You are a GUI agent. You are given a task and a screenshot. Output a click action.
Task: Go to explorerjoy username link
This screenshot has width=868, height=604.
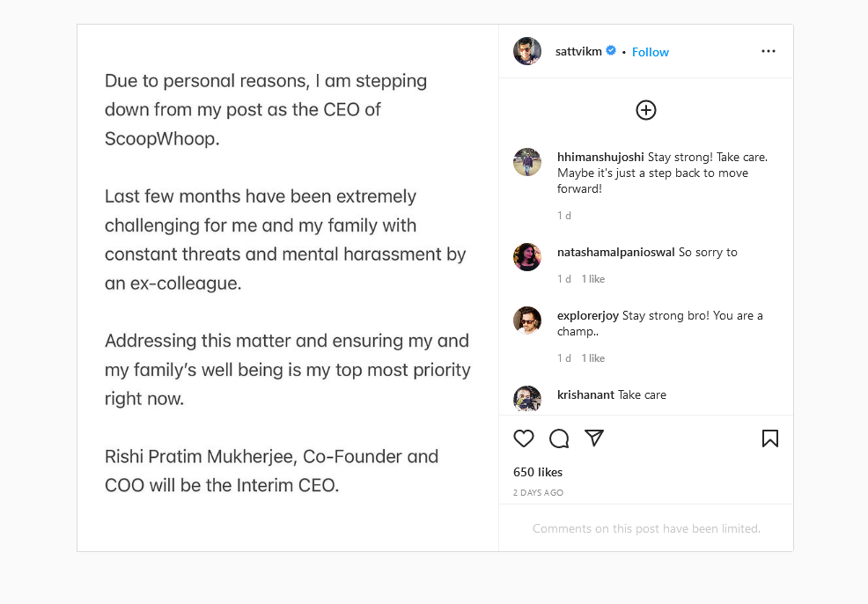588,316
